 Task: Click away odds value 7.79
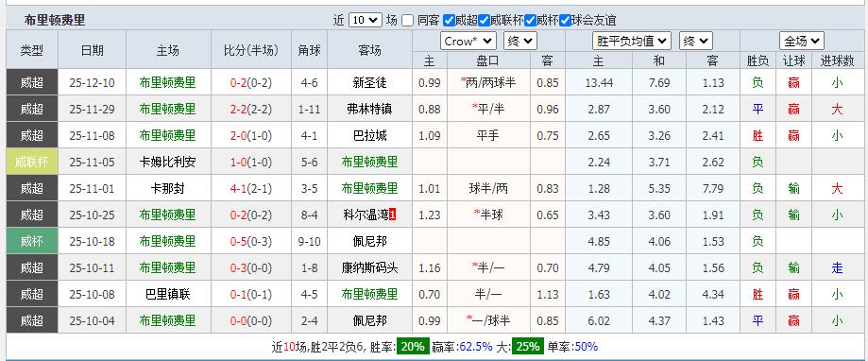[x=713, y=189]
